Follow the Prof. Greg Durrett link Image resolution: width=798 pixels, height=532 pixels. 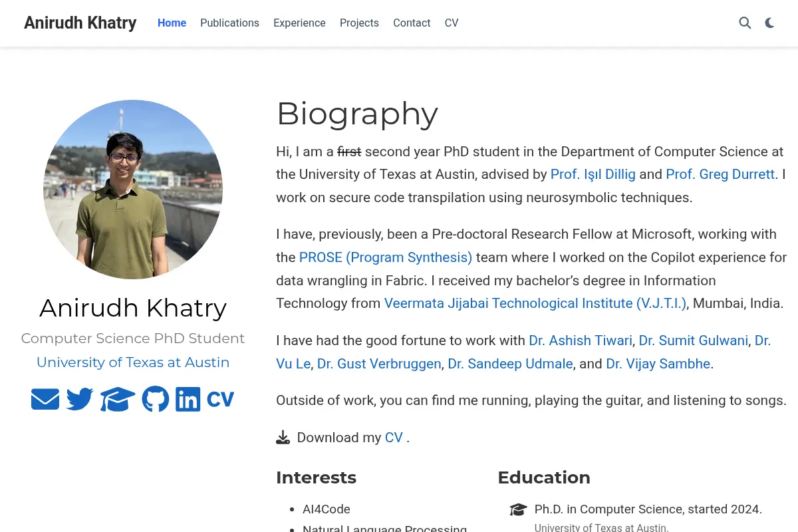(x=720, y=174)
